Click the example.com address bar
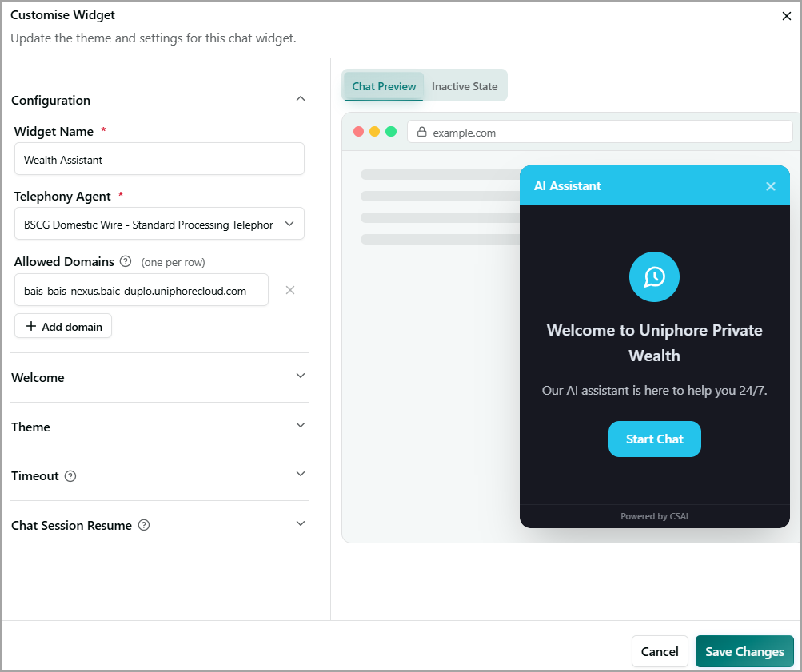This screenshot has height=672, width=802. tap(600, 132)
